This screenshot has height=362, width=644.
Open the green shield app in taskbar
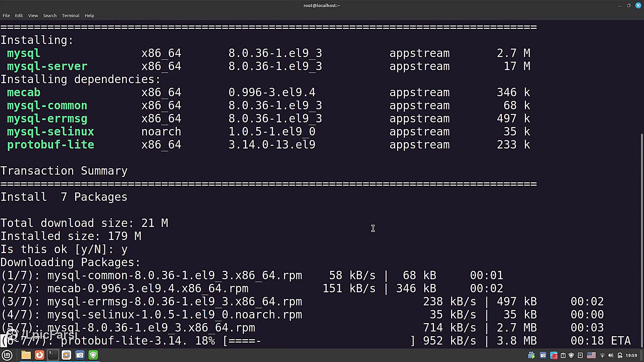(x=93, y=355)
